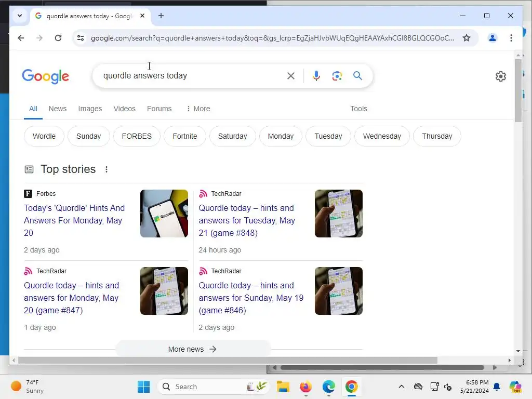Select the All results tab
532x399 pixels.
coord(33,109)
